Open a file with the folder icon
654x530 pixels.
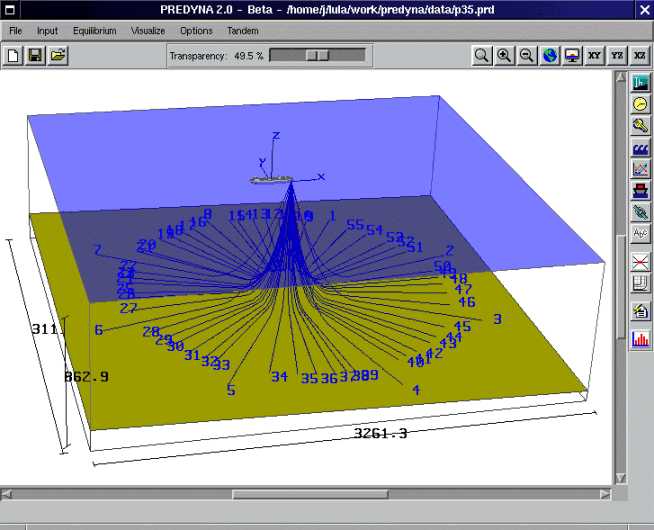58,55
